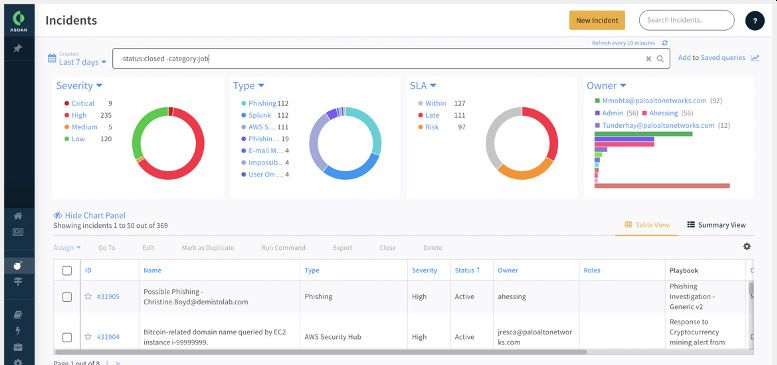Viewport: 777px width, 365px height.
Task: Select the header select-all checkbox
Action: click(x=67, y=270)
